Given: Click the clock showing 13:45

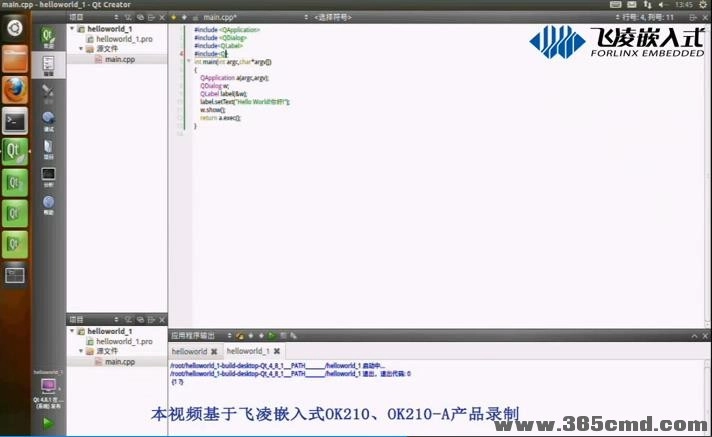Looking at the screenshot, I should tap(683, 5).
